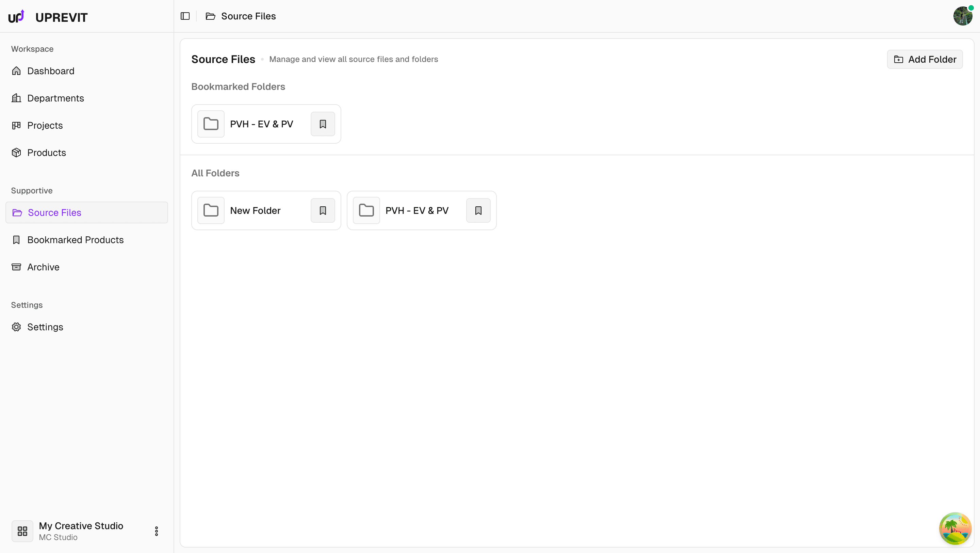980x553 pixels.
Task: Open Settings via the gear icon
Action: 16,327
